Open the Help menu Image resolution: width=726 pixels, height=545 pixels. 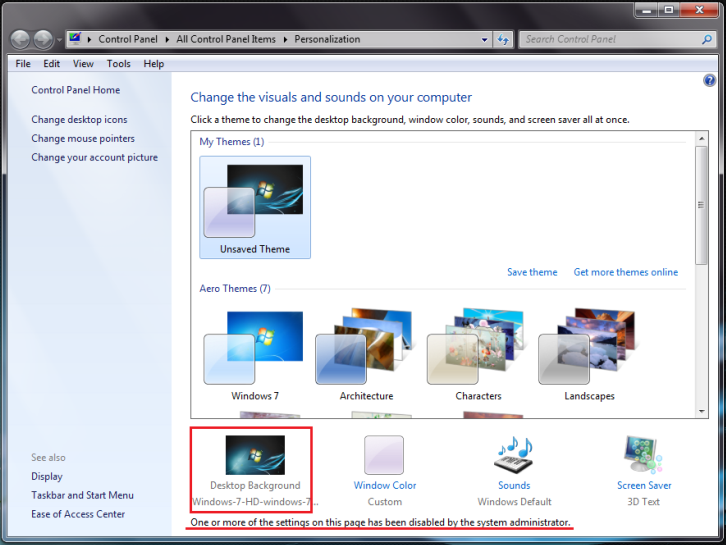(154, 64)
